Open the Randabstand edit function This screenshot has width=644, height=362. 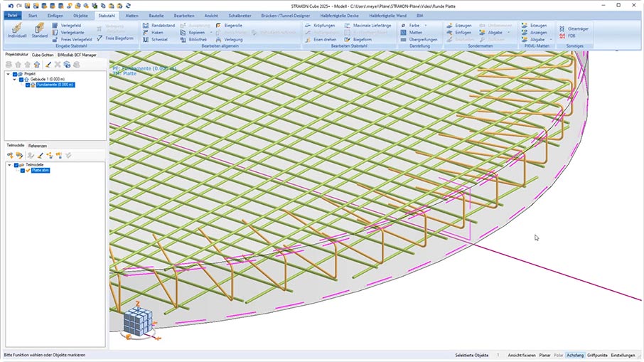pyautogui.click(x=158, y=25)
